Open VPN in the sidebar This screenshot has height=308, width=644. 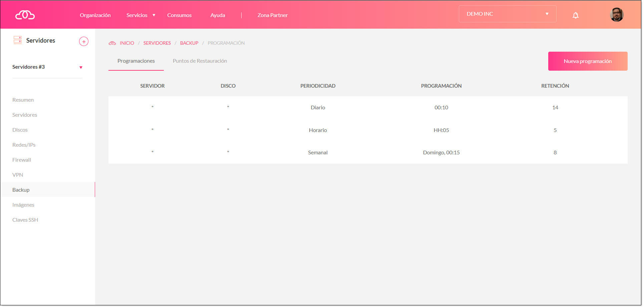[18, 175]
